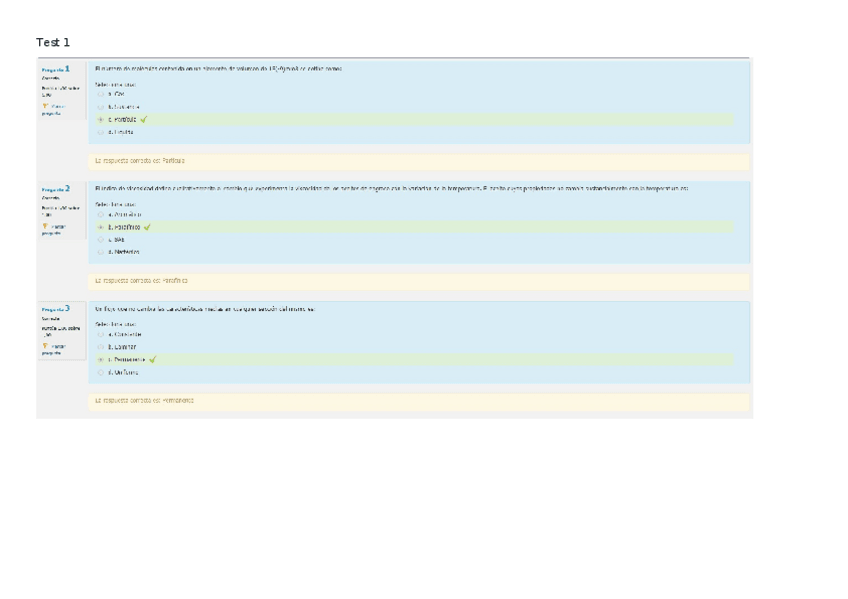This screenshot has height=599, width=848.
Task: Click the Test 1 heading
Action: 50,42
